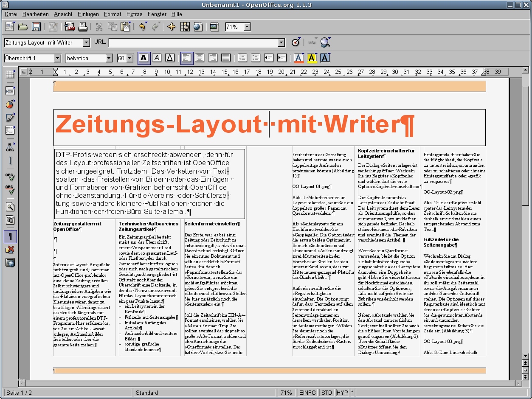Show the draw functions
Screen dimensions: 532x399
click(11, 117)
